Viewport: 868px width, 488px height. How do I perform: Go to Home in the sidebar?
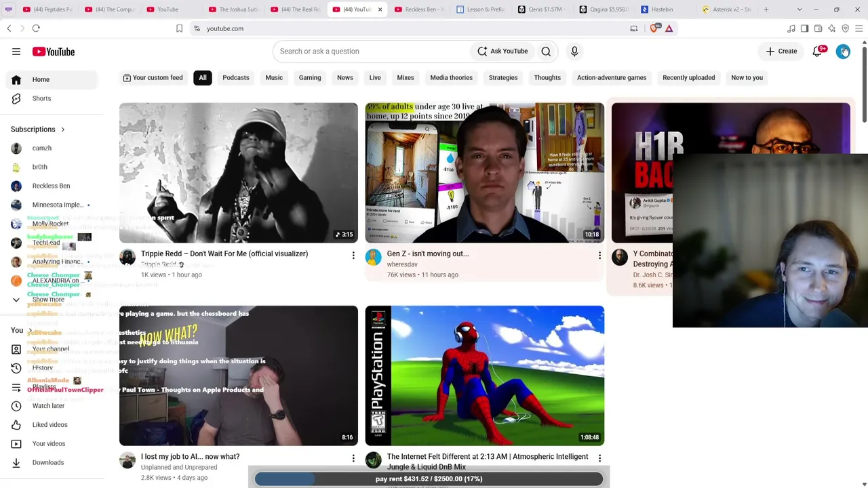pyautogui.click(x=53, y=79)
